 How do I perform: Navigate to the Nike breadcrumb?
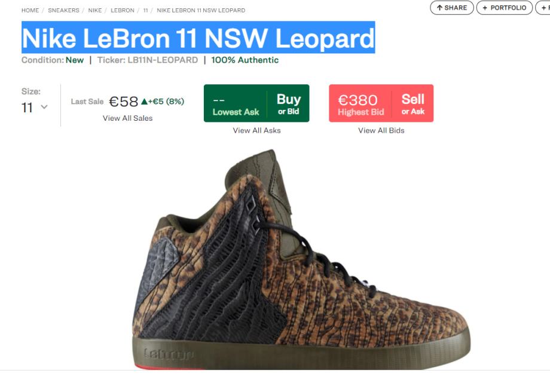(x=94, y=11)
